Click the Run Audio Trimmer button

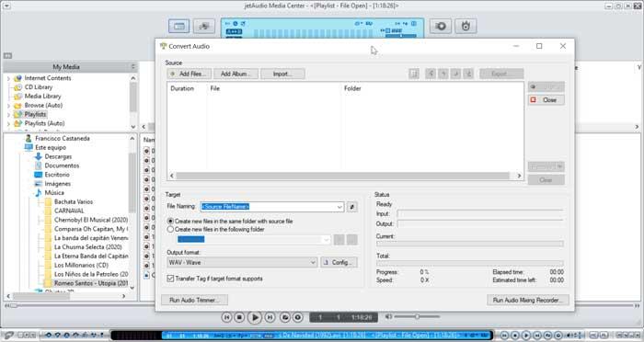tap(194, 300)
